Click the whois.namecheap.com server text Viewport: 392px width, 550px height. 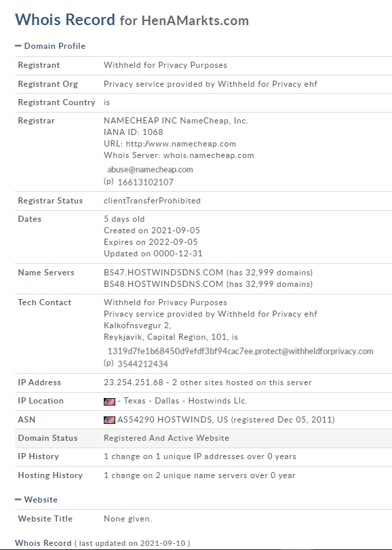point(209,155)
